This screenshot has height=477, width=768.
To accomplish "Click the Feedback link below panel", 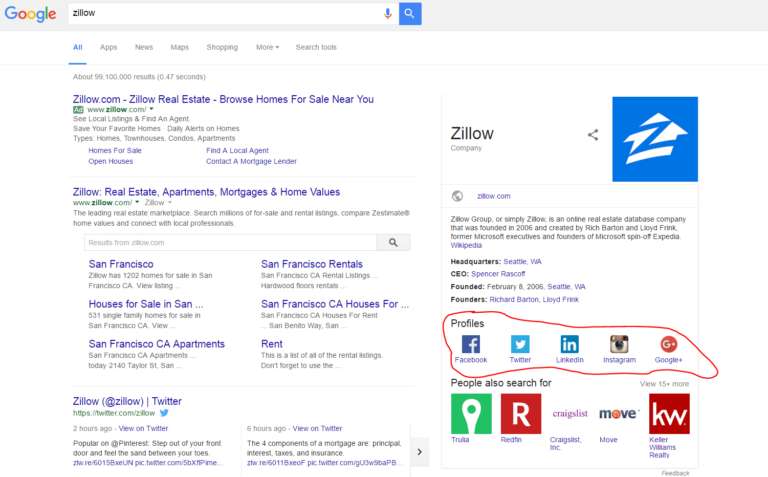I will pyautogui.click(x=675, y=473).
